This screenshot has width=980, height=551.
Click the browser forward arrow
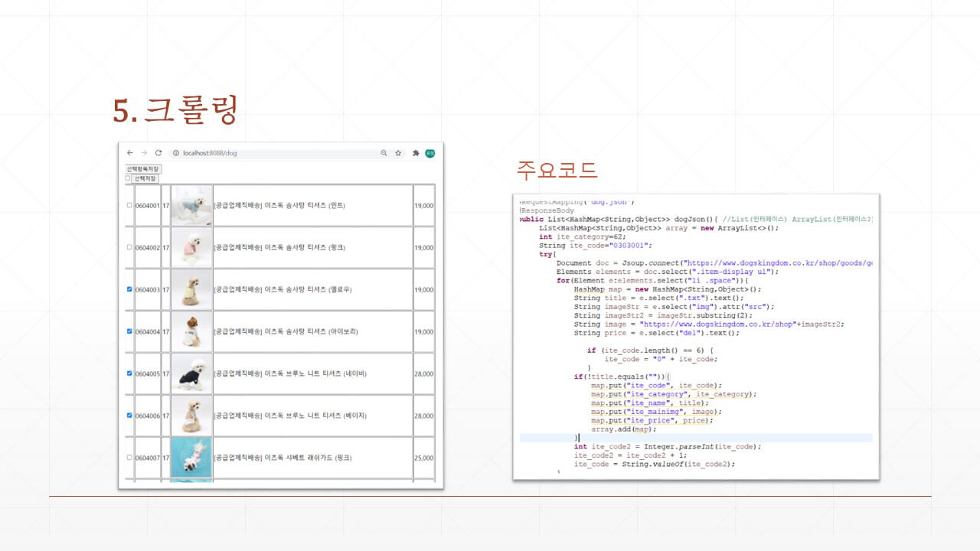click(x=144, y=153)
